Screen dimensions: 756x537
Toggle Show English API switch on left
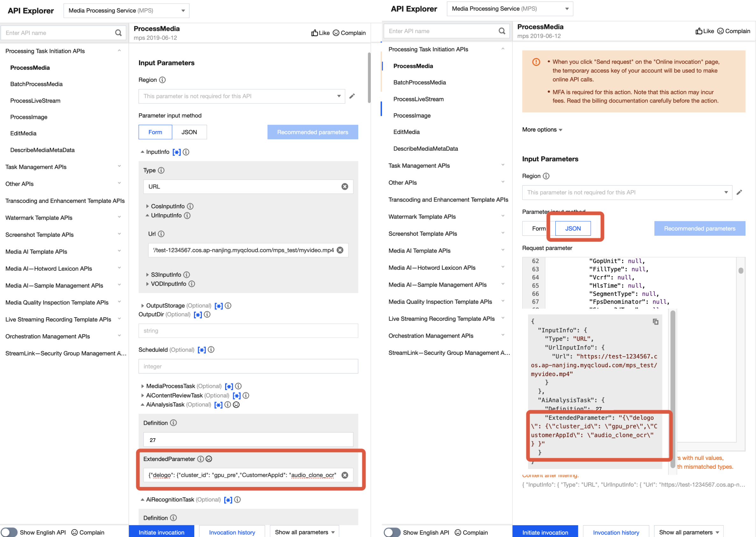click(x=9, y=532)
